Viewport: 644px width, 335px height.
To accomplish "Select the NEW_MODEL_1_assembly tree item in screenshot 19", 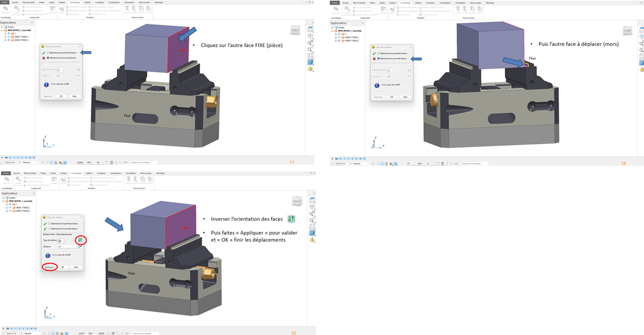I will pos(21,201).
